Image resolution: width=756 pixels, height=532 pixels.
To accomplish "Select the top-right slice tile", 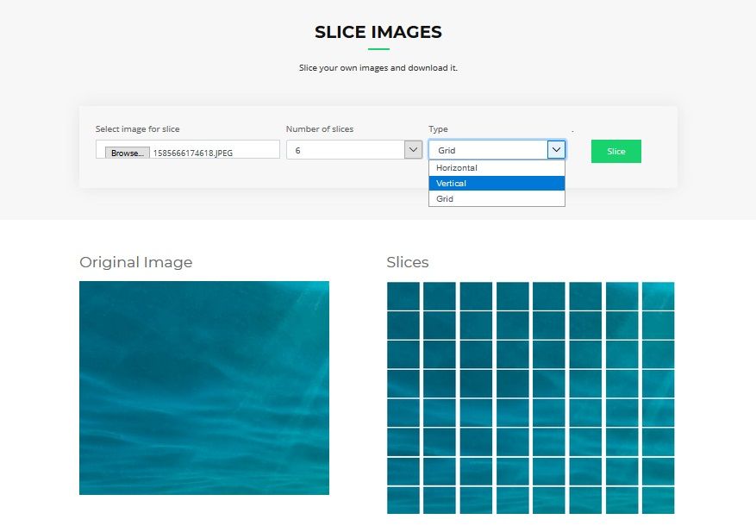I will click(x=658, y=296).
